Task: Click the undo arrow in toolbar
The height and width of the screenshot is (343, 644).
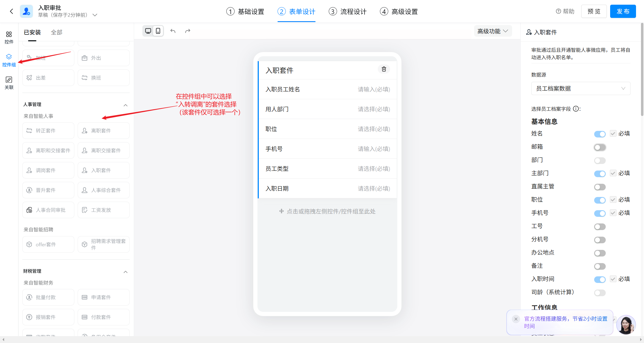Action: pyautogui.click(x=173, y=31)
